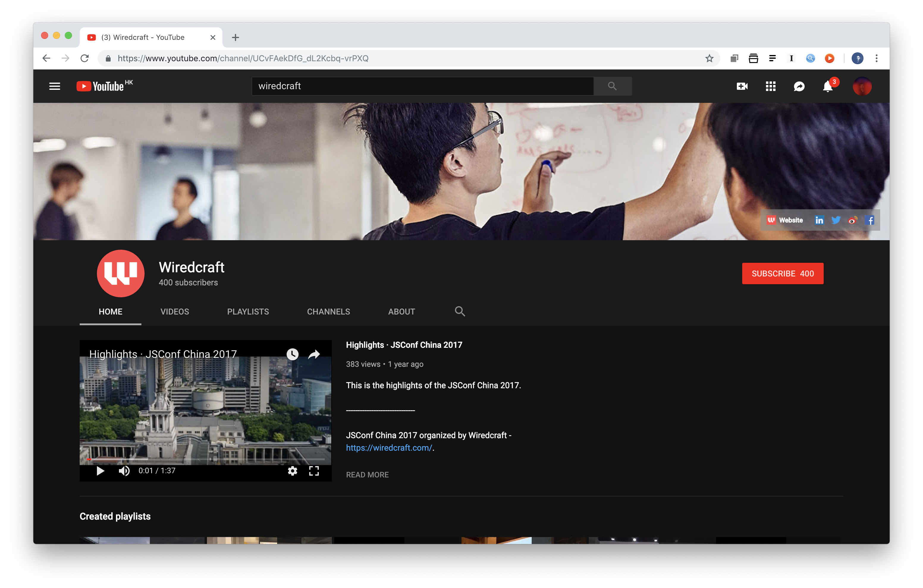Image resolution: width=923 pixels, height=588 pixels.
Task: Select the Wiredcraft - YouTube browser tab
Action: pyautogui.click(x=151, y=37)
